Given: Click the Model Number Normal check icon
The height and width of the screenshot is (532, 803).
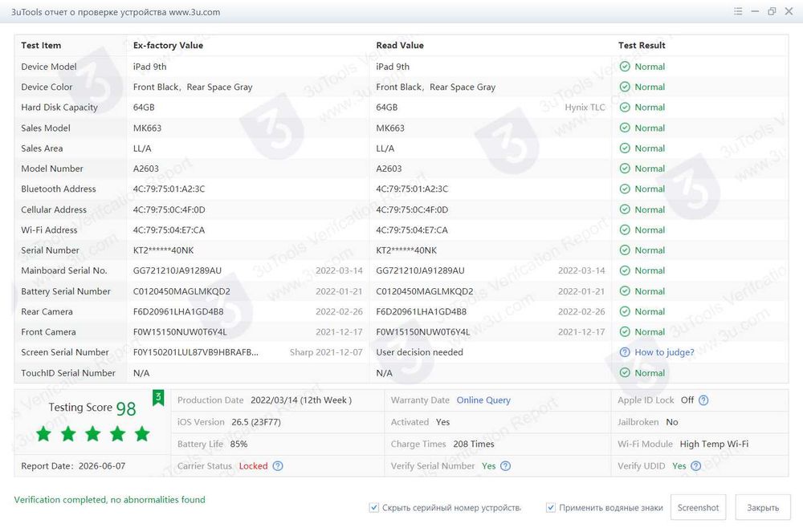Looking at the screenshot, I should (625, 169).
